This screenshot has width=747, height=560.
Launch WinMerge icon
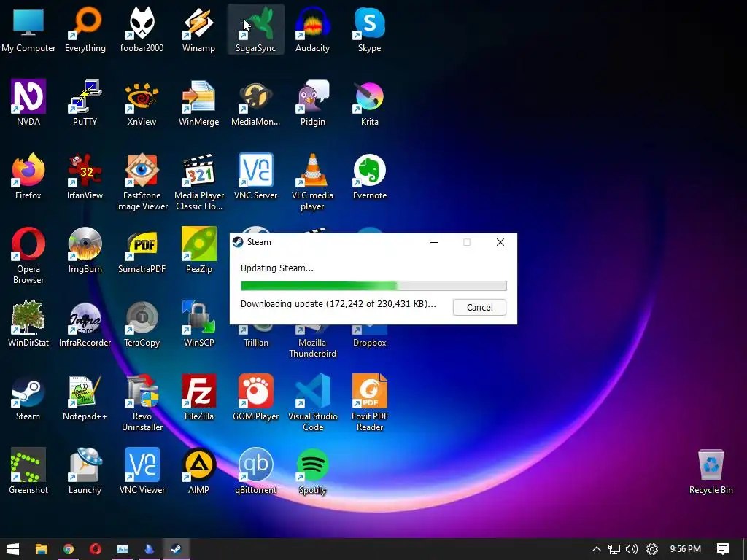click(198, 103)
